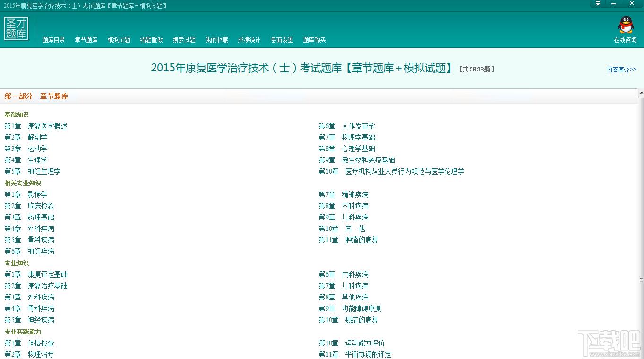Viewport: 644px width, 359px height.
Task: Open the 题库目录 menu
Action: tap(54, 40)
